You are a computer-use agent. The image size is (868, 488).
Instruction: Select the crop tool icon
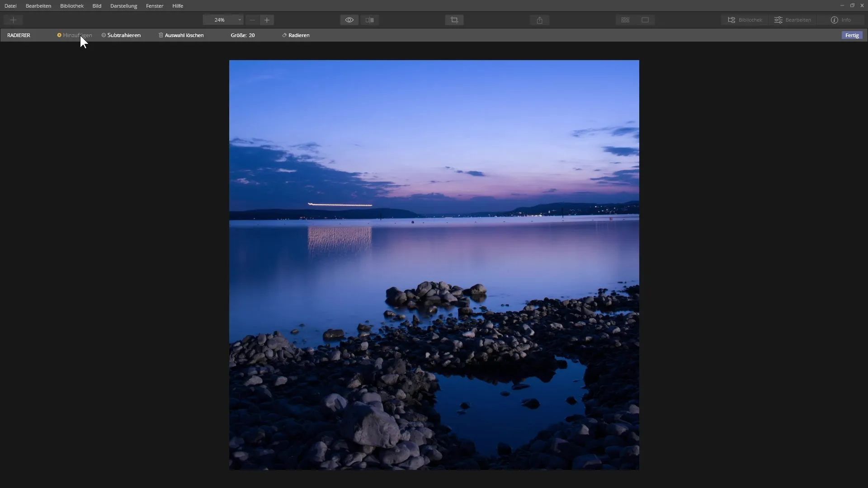[454, 20]
